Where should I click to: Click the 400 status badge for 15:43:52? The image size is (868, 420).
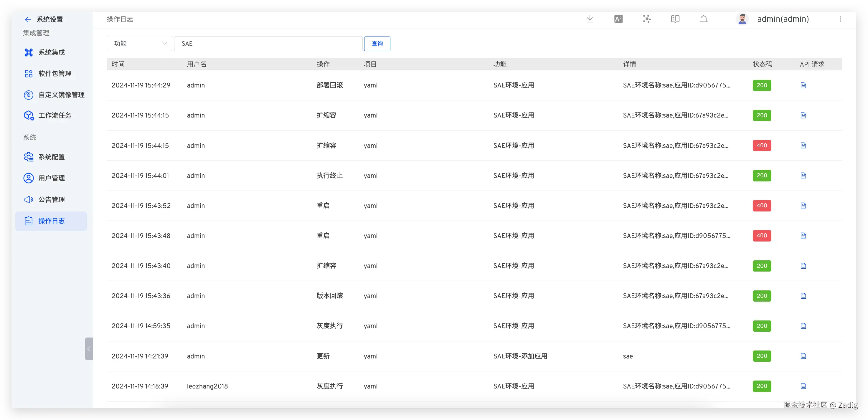click(x=762, y=206)
